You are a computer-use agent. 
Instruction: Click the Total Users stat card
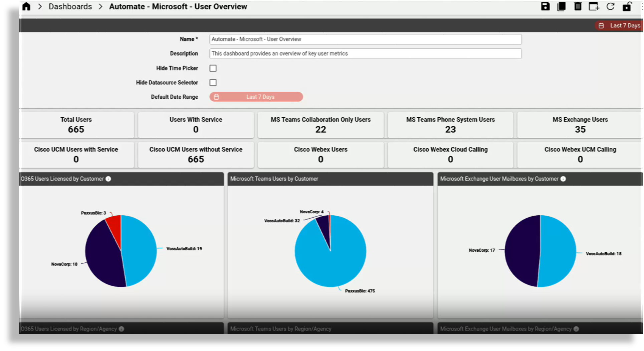pos(76,125)
